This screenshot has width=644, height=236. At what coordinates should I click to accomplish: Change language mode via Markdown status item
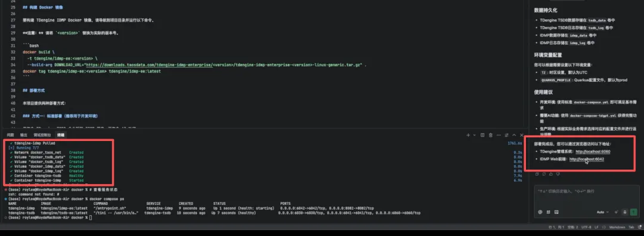click(x=617, y=227)
